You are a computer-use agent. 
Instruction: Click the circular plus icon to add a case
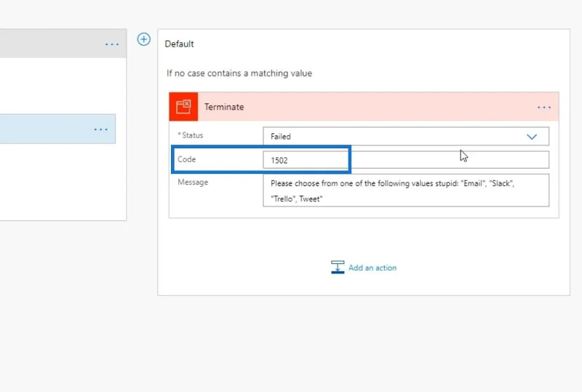143,39
